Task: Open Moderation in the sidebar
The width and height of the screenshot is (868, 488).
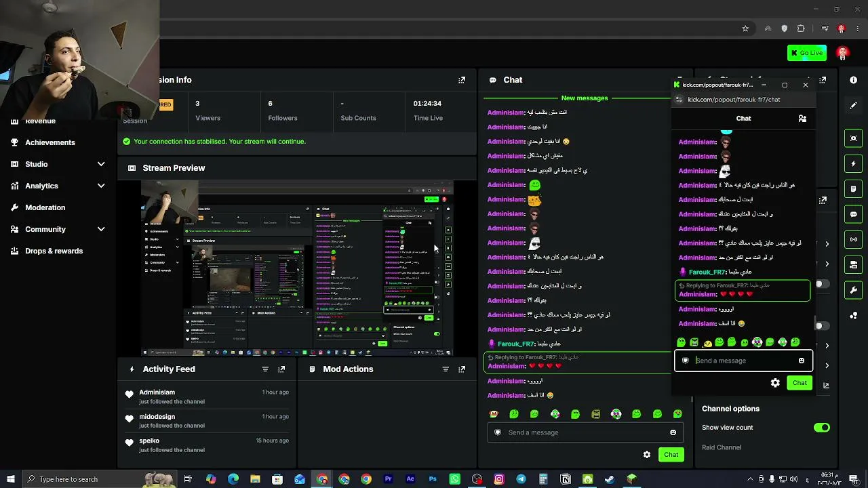Action: [45, 207]
